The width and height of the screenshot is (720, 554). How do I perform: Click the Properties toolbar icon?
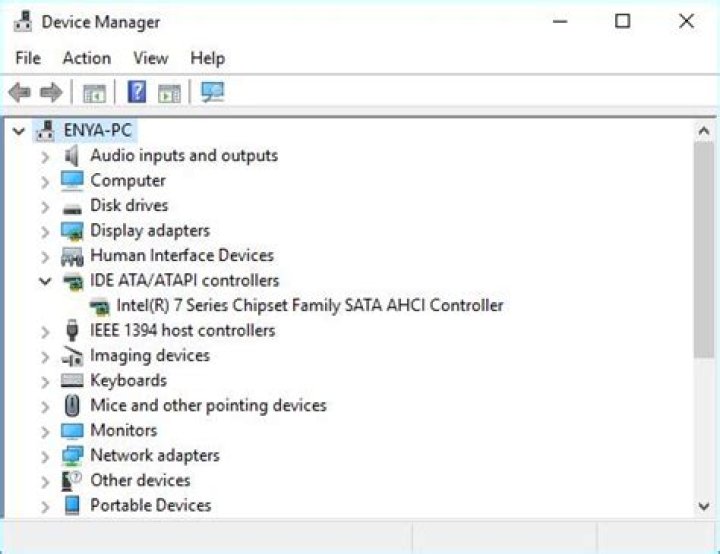click(94, 93)
